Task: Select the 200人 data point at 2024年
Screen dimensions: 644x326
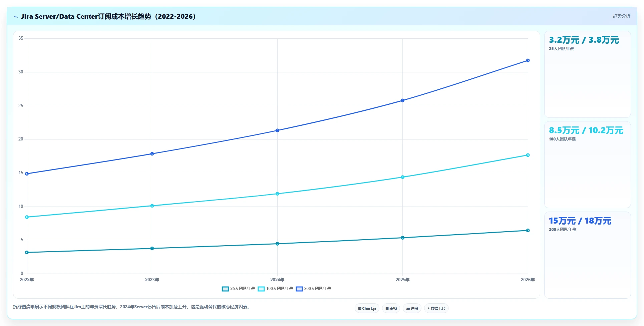Action: pos(277,130)
